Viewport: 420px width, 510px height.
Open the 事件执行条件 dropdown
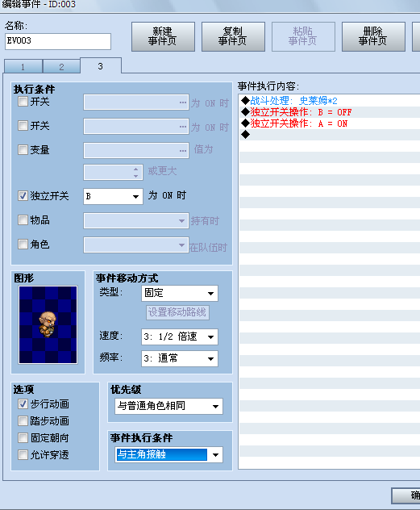pos(169,454)
